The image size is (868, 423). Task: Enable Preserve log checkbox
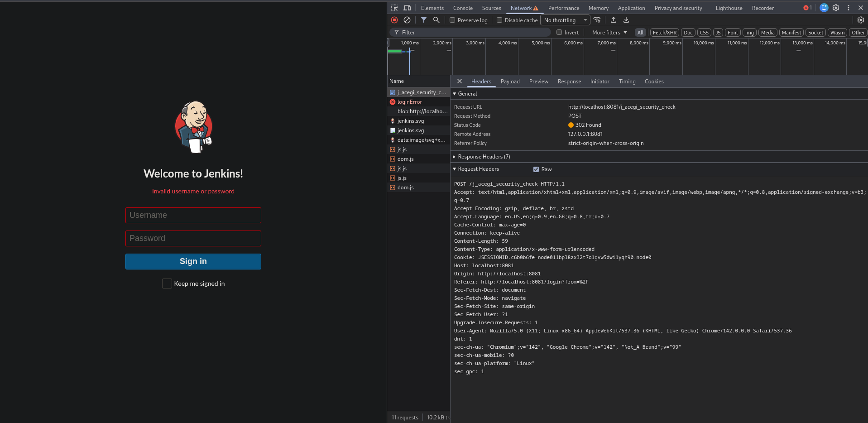(452, 20)
